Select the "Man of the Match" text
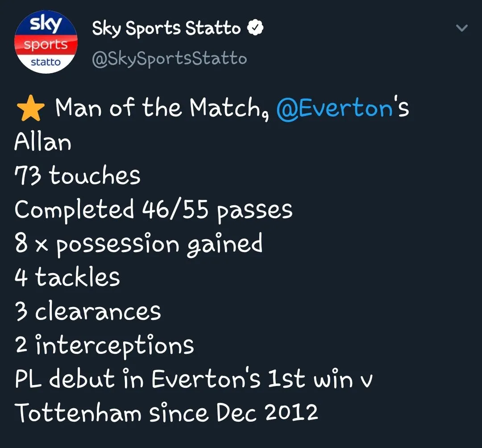The image size is (482, 448). [x=162, y=108]
